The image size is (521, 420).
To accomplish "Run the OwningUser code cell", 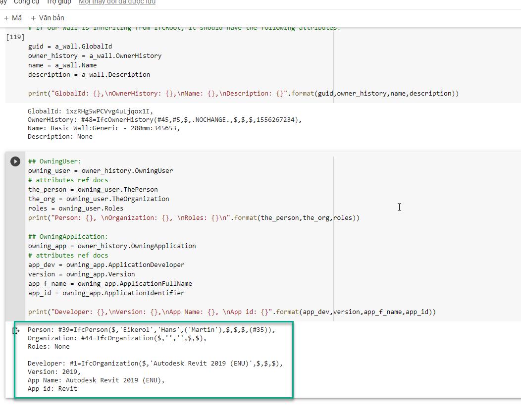I will point(15,161).
